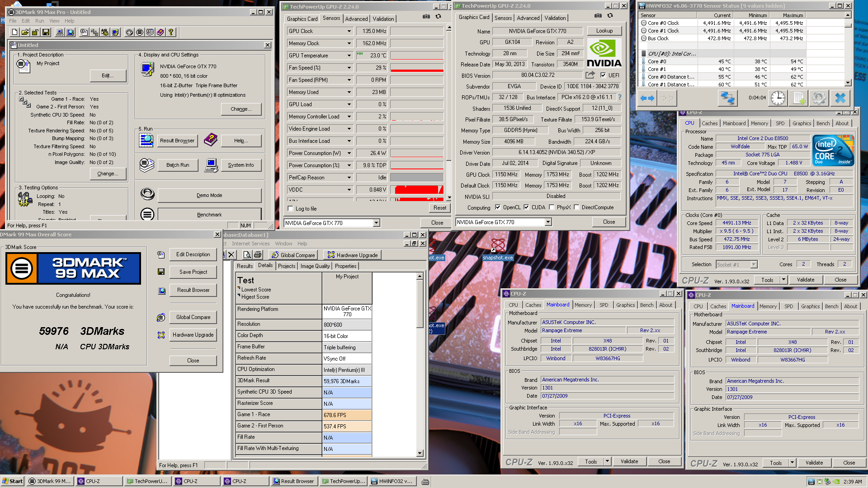Click the Lookup button in GPU-Z
Screen dimensions: 868x488
pyautogui.click(x=604, y=31)
